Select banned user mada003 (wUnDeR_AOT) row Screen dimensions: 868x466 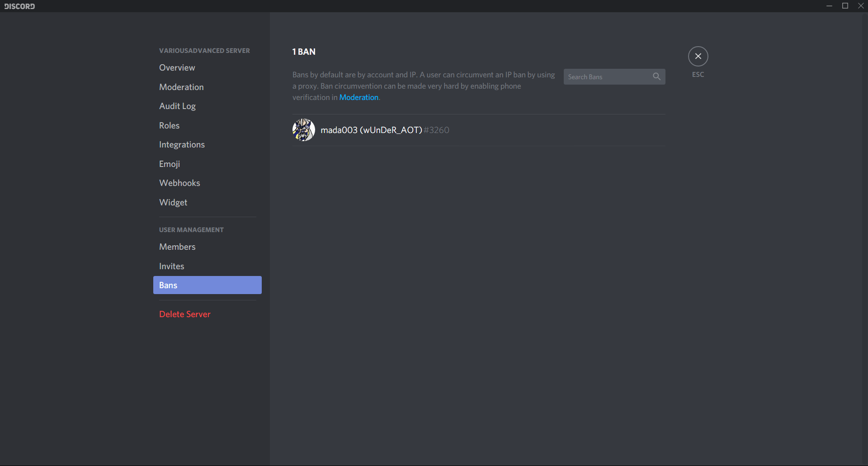tap(479, 130)
